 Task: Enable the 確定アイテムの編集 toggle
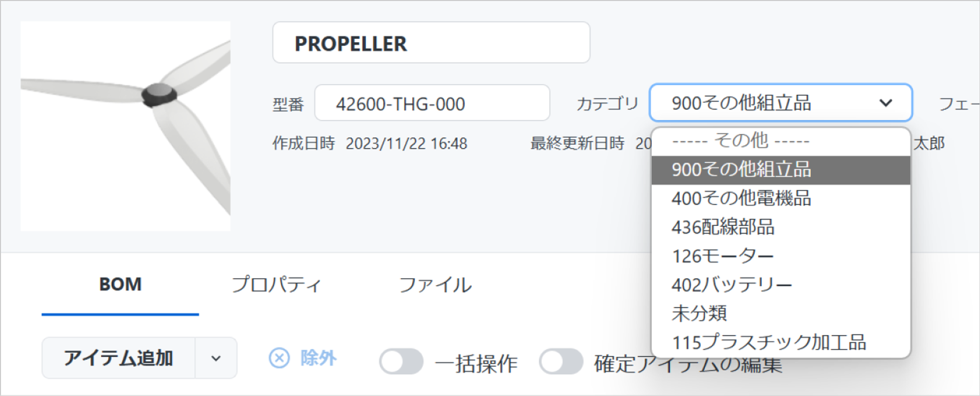[561, 362]
